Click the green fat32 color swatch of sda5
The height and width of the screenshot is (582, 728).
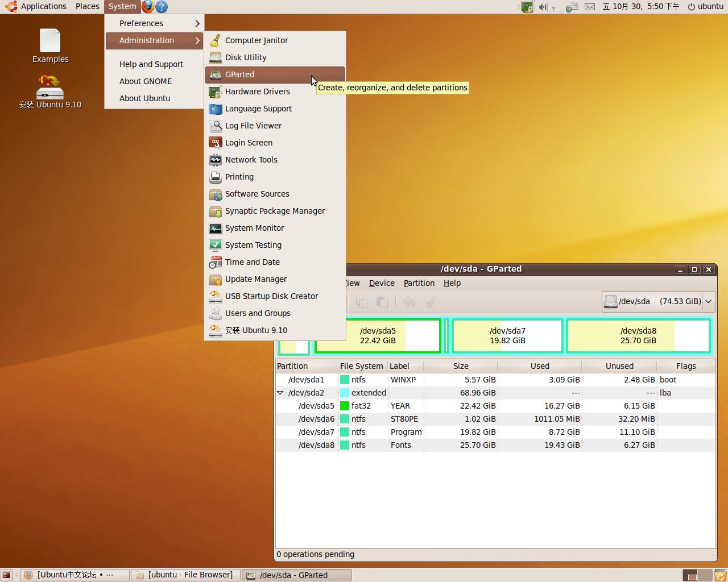tap(345, 406)
